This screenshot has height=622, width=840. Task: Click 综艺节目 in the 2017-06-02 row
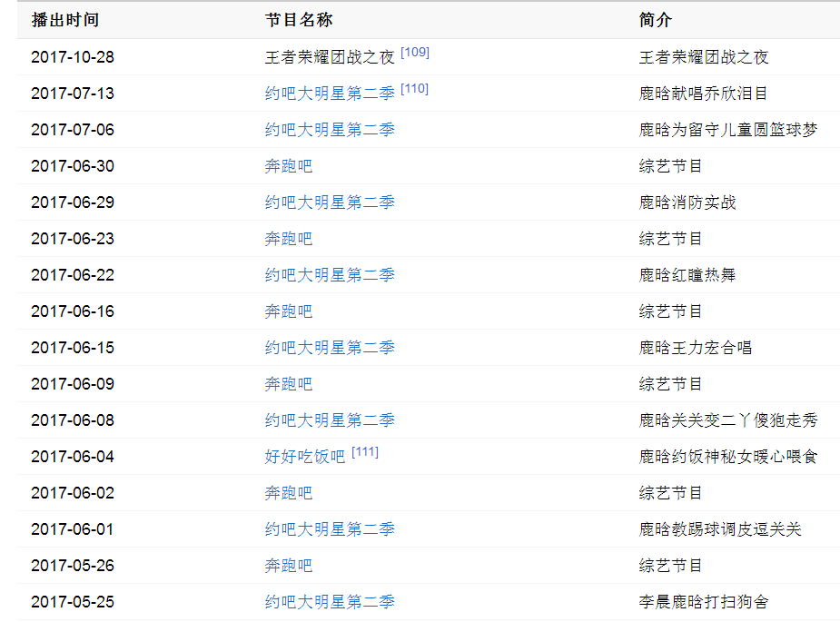[x=671, y=493]
